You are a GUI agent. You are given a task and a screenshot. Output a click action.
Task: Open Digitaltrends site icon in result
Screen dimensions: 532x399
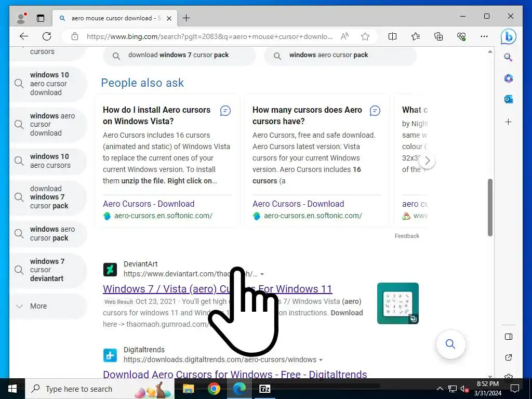tap(110, 355)
